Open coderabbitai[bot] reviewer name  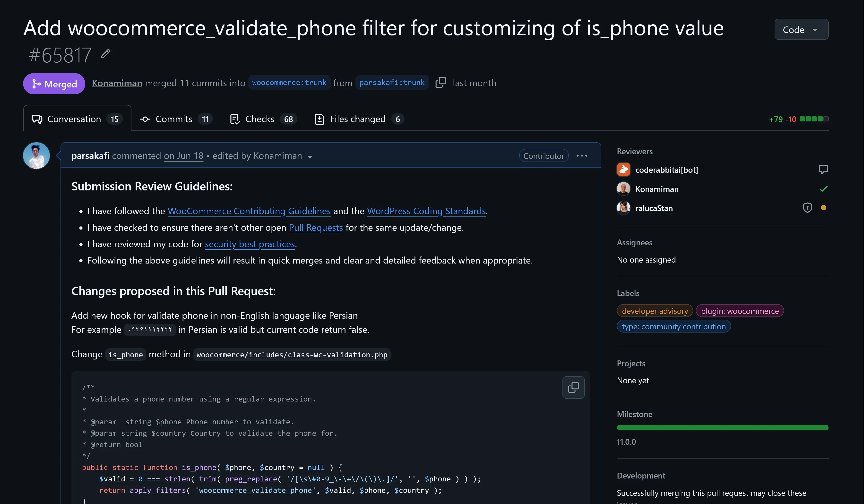pyautogui.click(x=666, y=170)
